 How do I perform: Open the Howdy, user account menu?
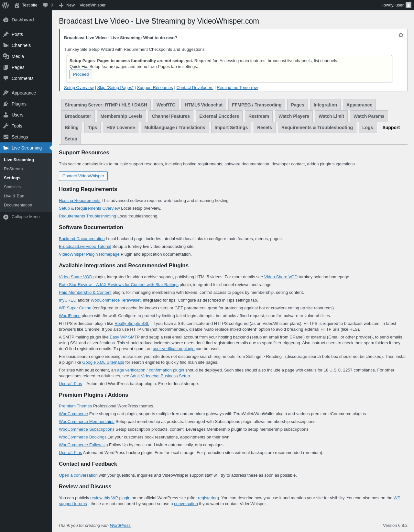tap(396, 5)
